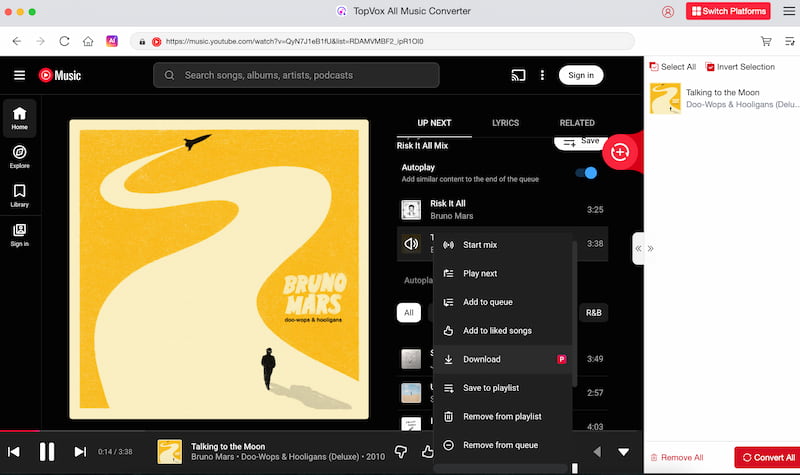Select Start mix from context menu
800x475 pixels.
[503, 245]
